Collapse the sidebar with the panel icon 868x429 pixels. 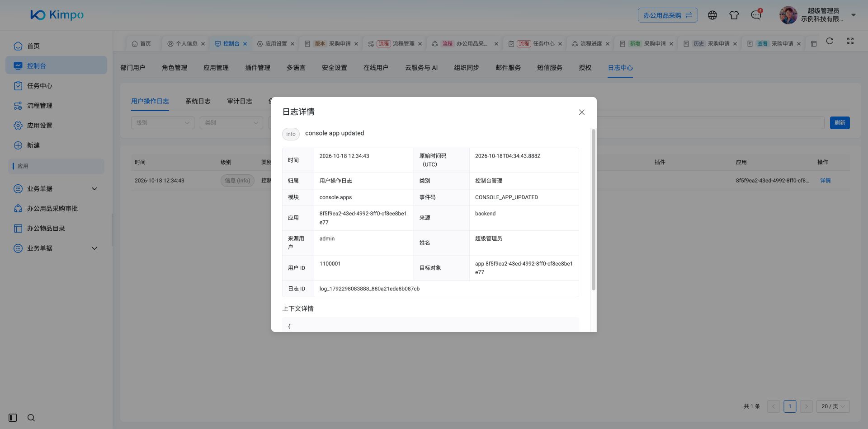coord(13,418)
